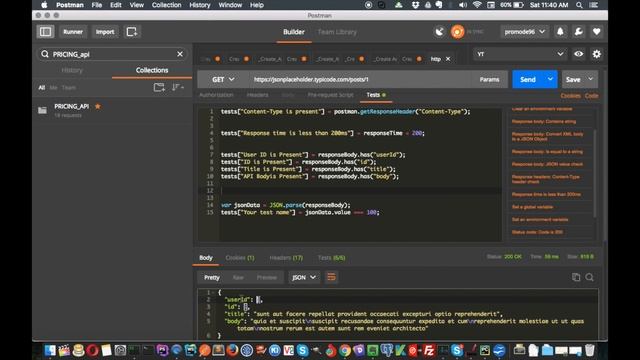Screen dimensions: 640x360
Task: Open the History menu in menu bar
Action: pos(200,5)
